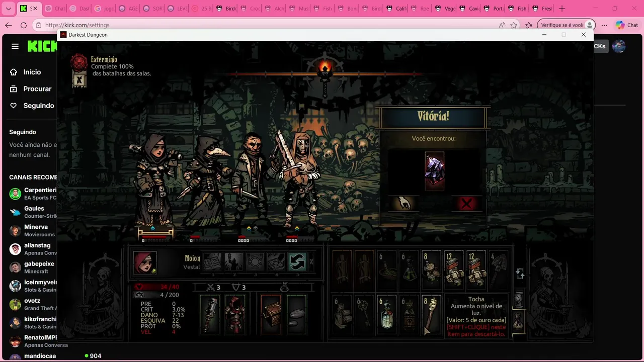
Task: Click the swap position arrows skill
Action: point(297,262)
